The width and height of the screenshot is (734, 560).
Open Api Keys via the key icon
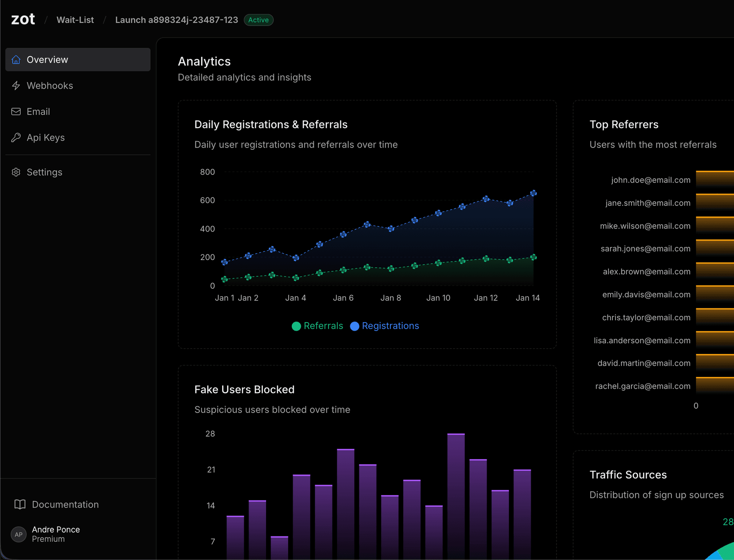coord(16,138)
